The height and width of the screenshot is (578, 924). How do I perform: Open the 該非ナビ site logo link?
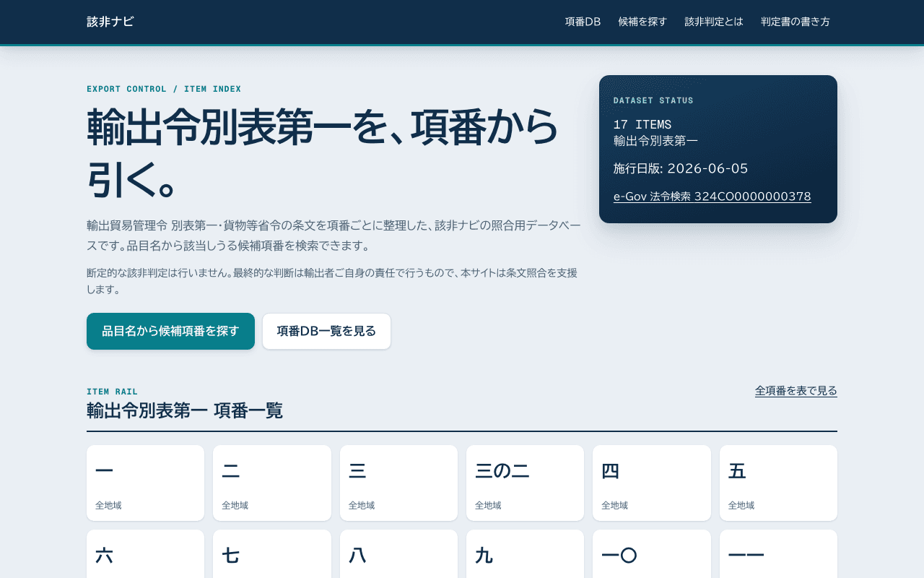coord(110,22)
